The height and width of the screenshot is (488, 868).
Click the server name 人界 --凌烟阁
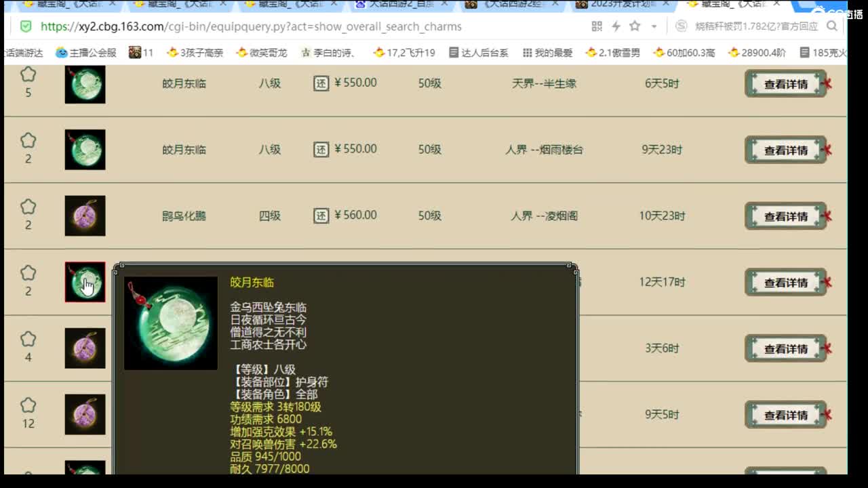pyautogui.click(x=544, y=216)
